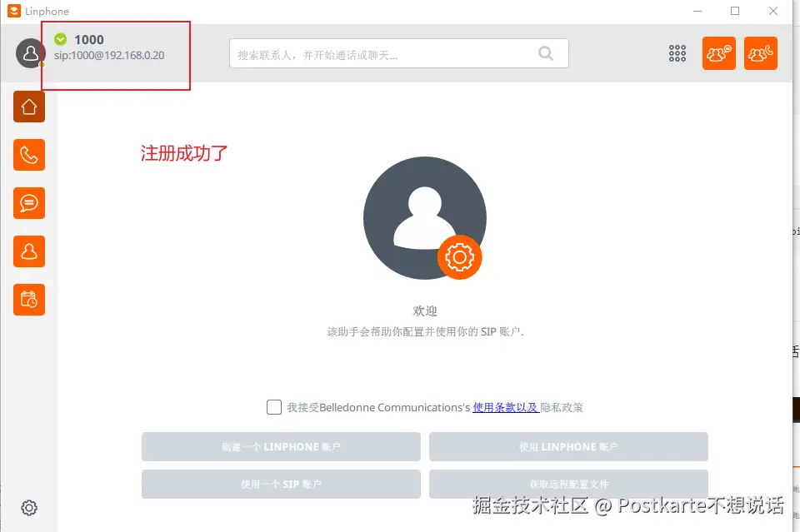Click the sip:1000@192.168.0.20 address
The width and height of the screenshot is (800, 532).
click(x=109, y=55)
